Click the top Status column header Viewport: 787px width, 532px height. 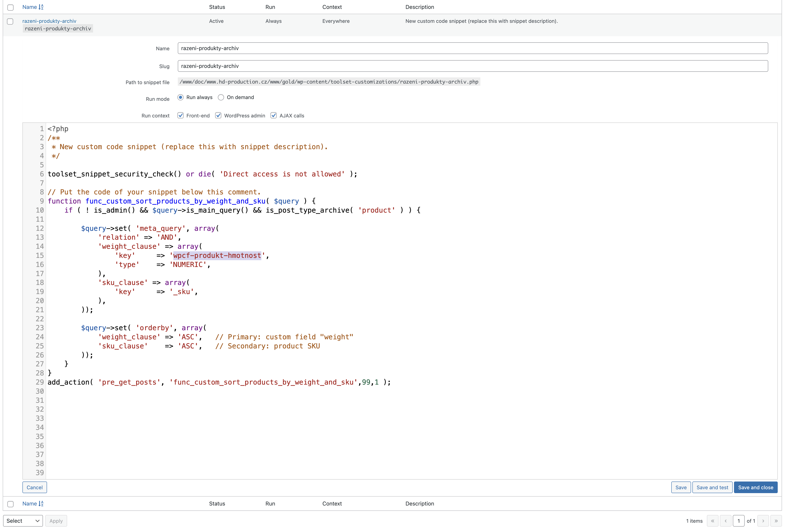click(217, 7)
